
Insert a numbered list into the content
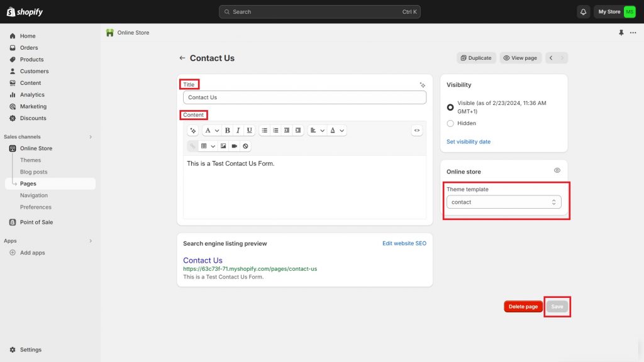click(276, 130)
